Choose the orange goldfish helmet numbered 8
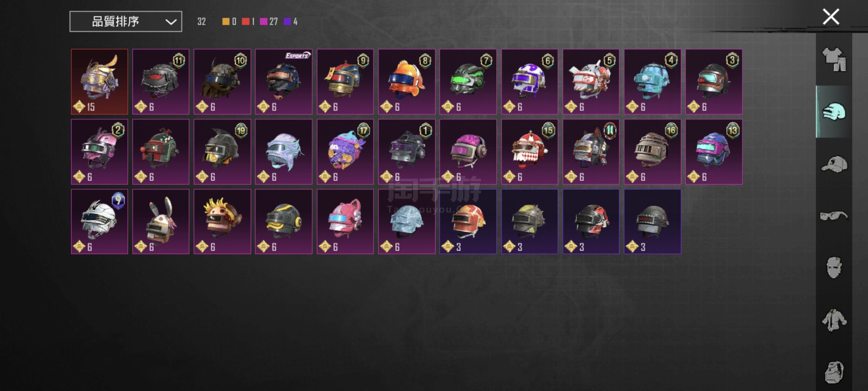The height and width of the screenshot is (391, 868). pyautogui.click(x=407, y=82)
